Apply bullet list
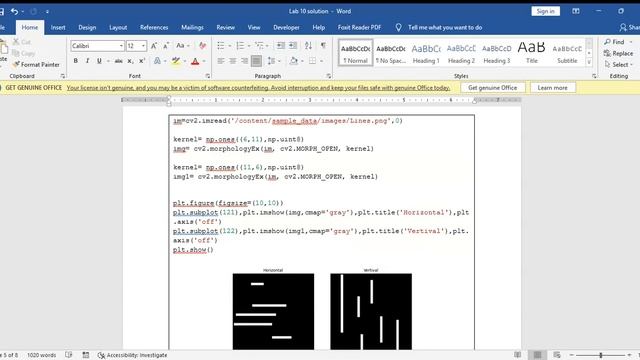The width and height of the screenshot is (640, 360). (x=221, y=46)
